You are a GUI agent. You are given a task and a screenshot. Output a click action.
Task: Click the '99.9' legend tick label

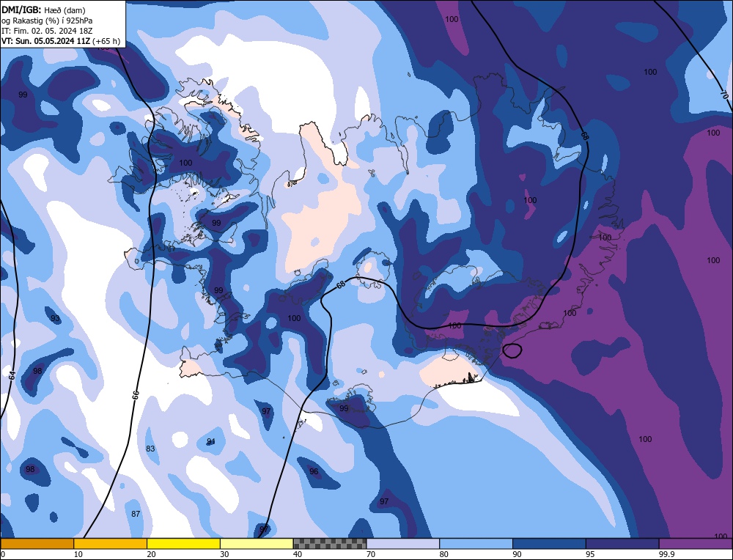(666, 554)
